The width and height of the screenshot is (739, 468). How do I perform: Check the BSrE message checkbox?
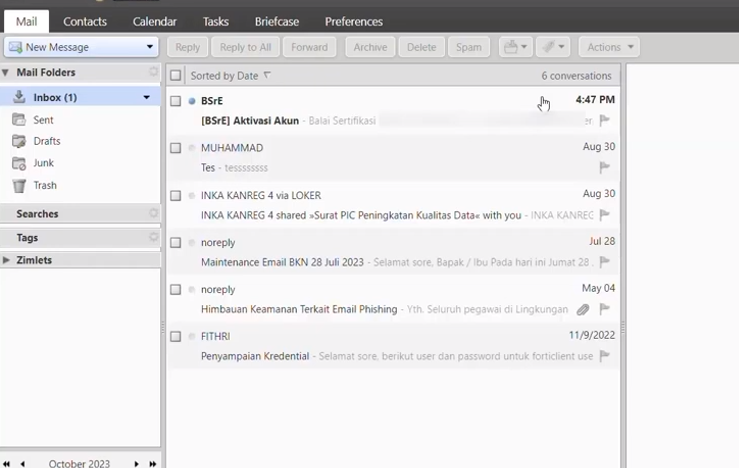pos(175,101)
